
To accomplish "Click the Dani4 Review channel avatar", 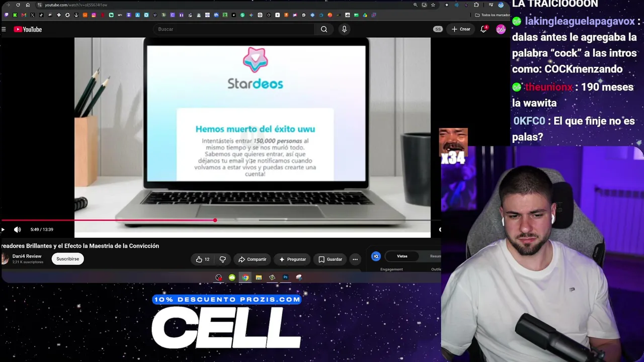I will (5, 259).
